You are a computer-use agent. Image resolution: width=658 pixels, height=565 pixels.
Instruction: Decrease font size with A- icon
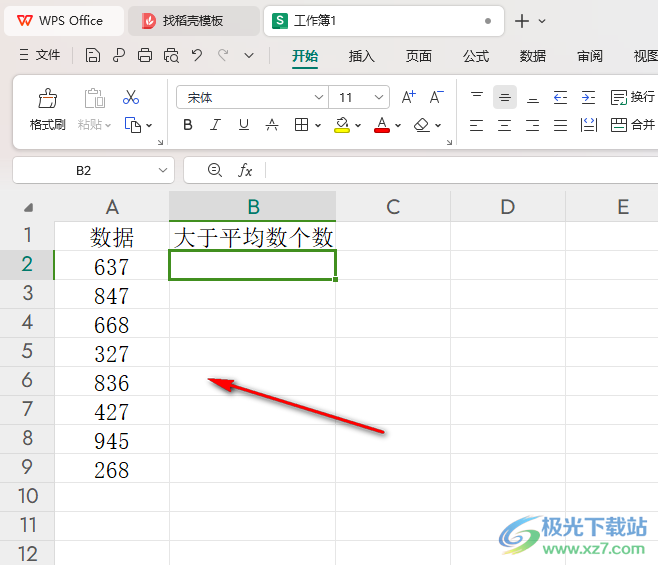[x=436, y=97]
